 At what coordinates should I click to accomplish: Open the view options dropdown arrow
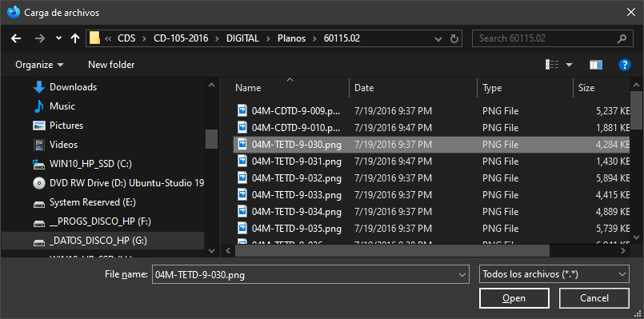coord(570,65)
